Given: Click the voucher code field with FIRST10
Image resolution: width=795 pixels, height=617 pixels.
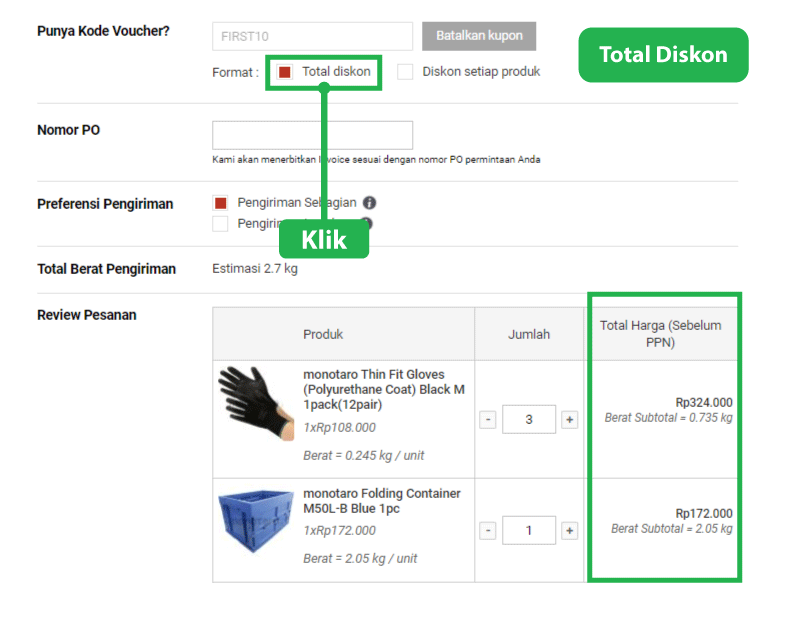Looking at the screenshot, I should tap(312, 36).
